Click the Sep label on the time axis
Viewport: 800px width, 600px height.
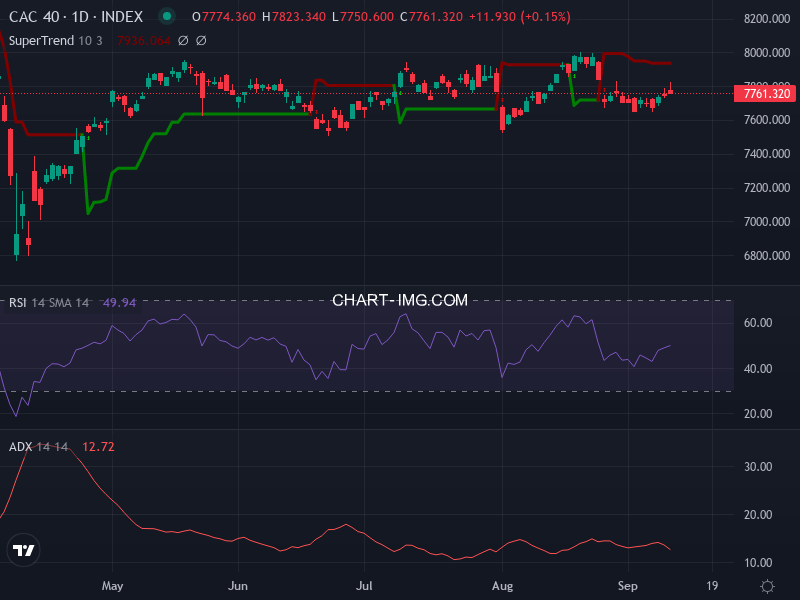628,586
